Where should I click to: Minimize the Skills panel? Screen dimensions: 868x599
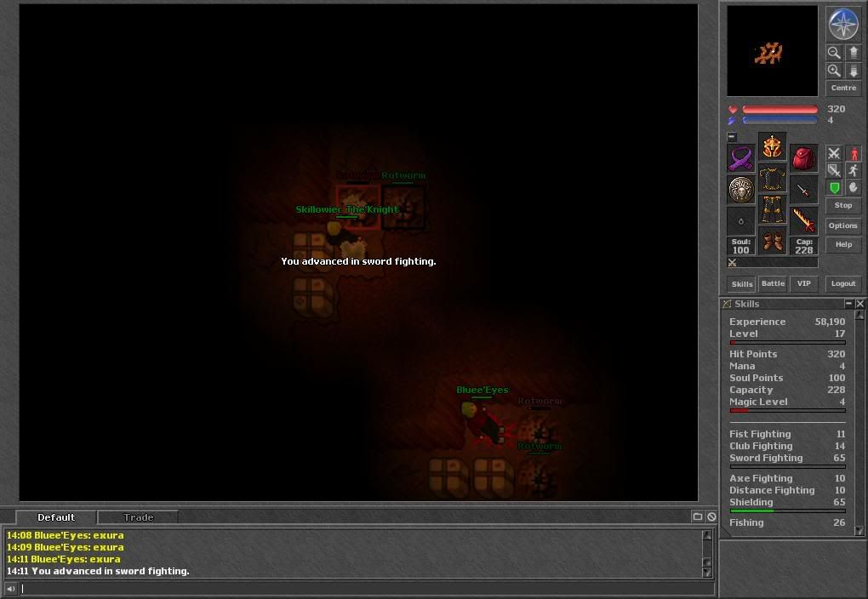[848, 304]
